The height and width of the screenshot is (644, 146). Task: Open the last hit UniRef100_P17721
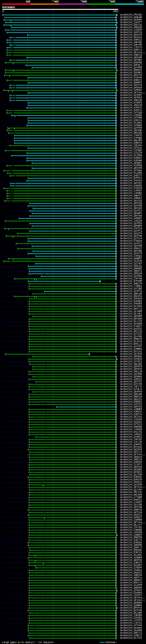point(131,638)
